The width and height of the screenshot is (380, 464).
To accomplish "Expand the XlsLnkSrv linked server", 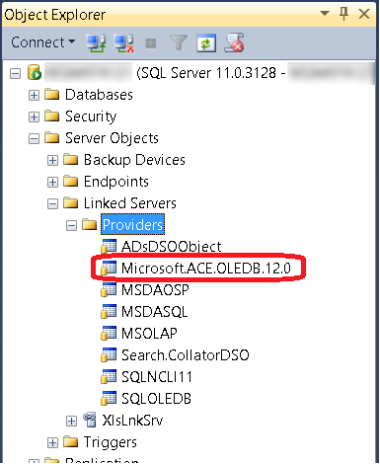I will (71, 421).
